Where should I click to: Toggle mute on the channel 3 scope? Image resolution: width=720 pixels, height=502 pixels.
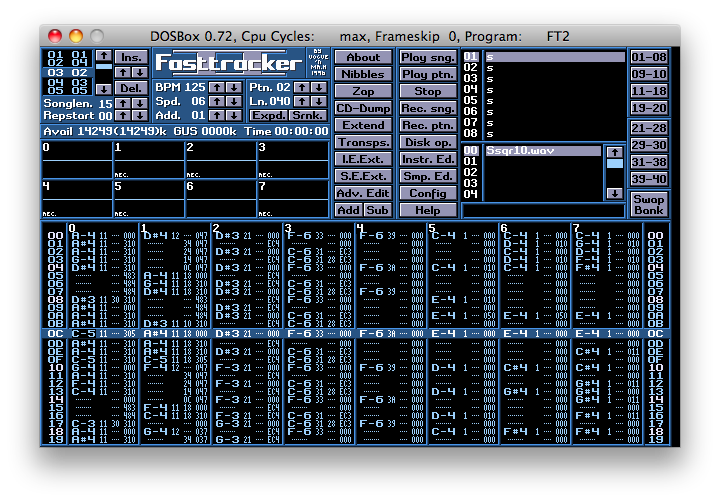(293, 160)
